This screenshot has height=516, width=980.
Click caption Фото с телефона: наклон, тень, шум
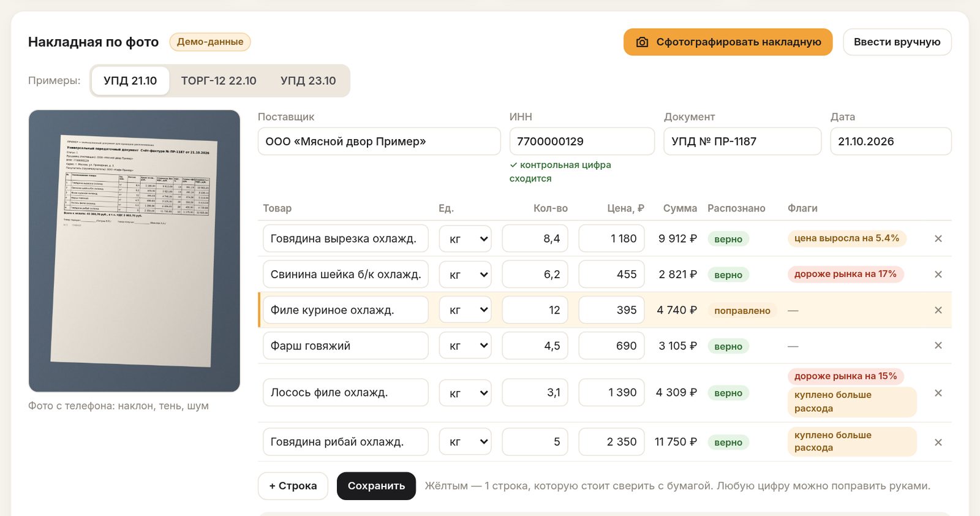118,406
